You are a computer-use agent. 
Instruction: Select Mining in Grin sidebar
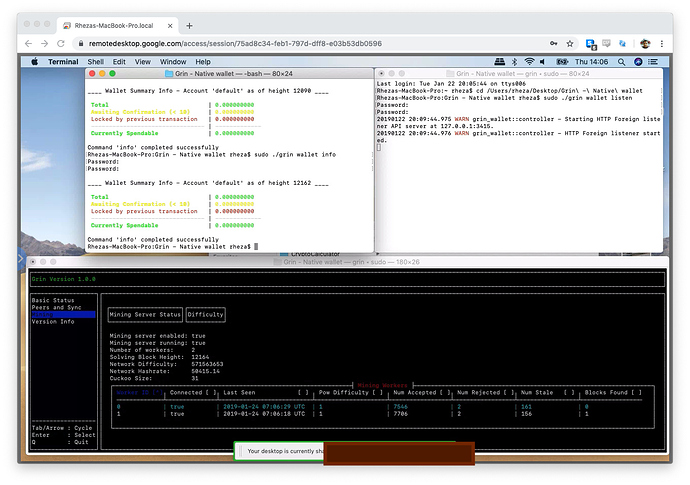pyautogui.click(x=63, y=314)
